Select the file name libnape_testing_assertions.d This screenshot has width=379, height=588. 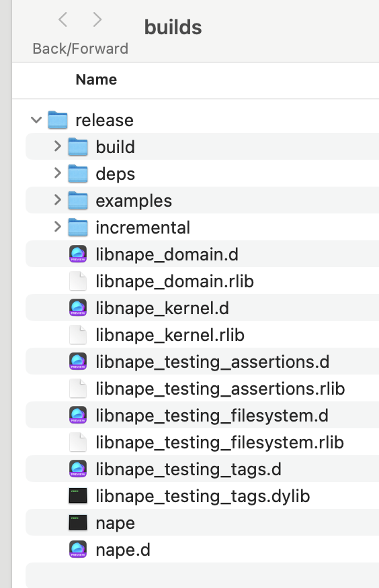point(212,362)
